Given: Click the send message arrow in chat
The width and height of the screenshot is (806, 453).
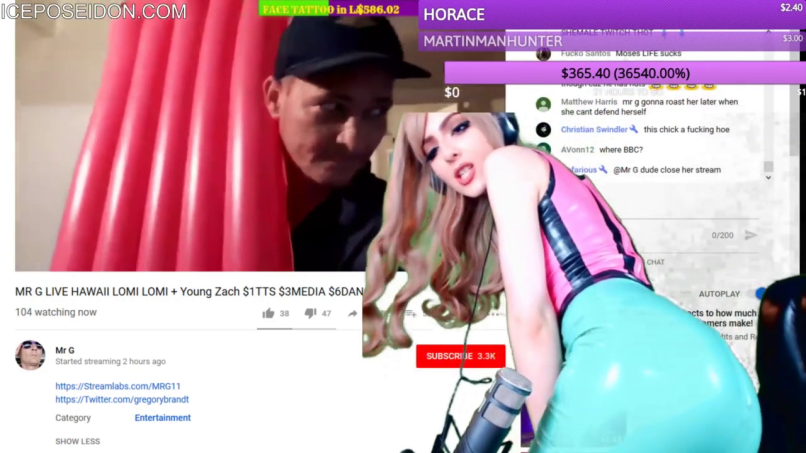Looking at the screenshot, I should pyautogui.click(x=750, y=235).
